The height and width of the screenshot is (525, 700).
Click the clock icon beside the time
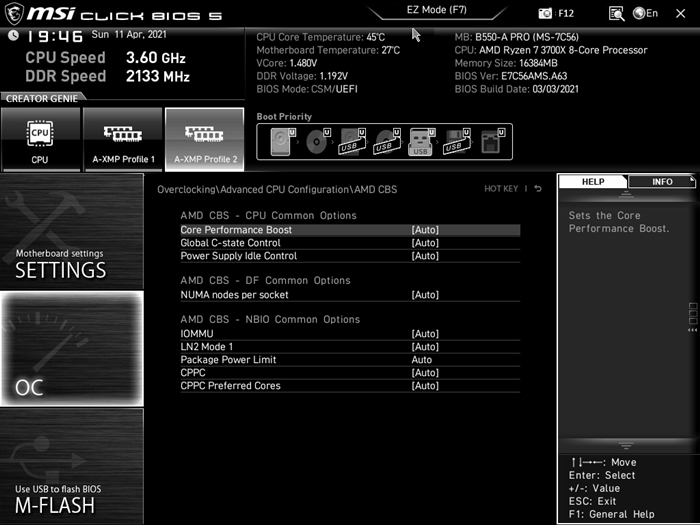pos(13,35)
